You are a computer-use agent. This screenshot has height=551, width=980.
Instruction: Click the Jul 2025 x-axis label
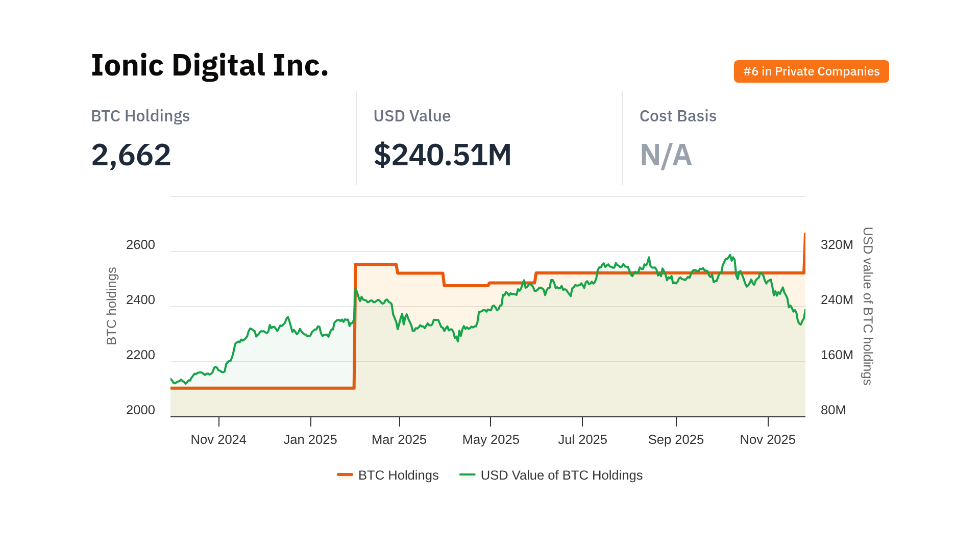pos(582,439)
